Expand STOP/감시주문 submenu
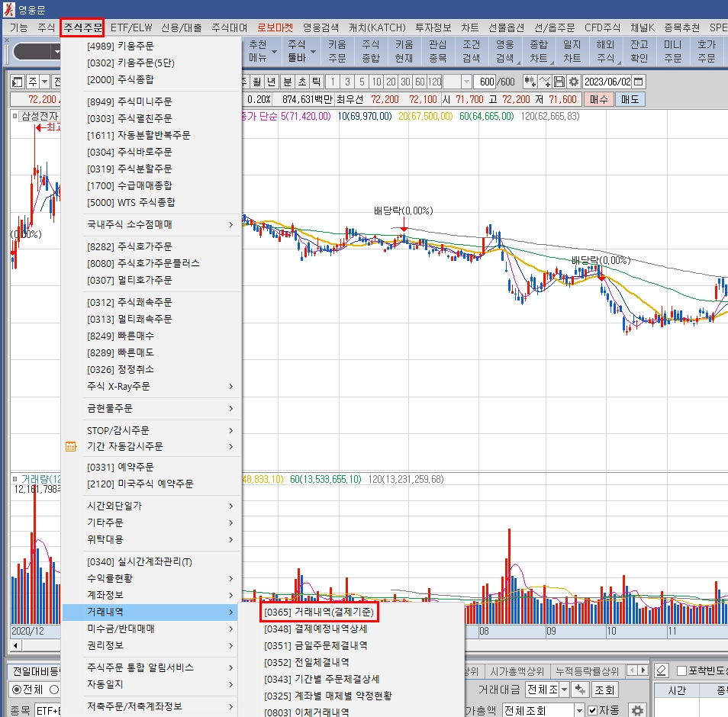 pos(151,431)
